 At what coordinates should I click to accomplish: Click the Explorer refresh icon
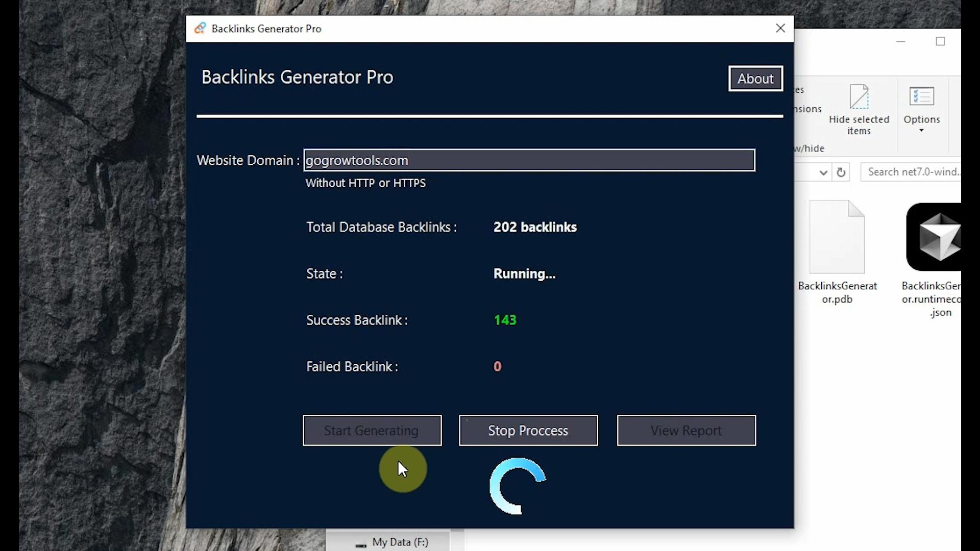click(841, 172)
